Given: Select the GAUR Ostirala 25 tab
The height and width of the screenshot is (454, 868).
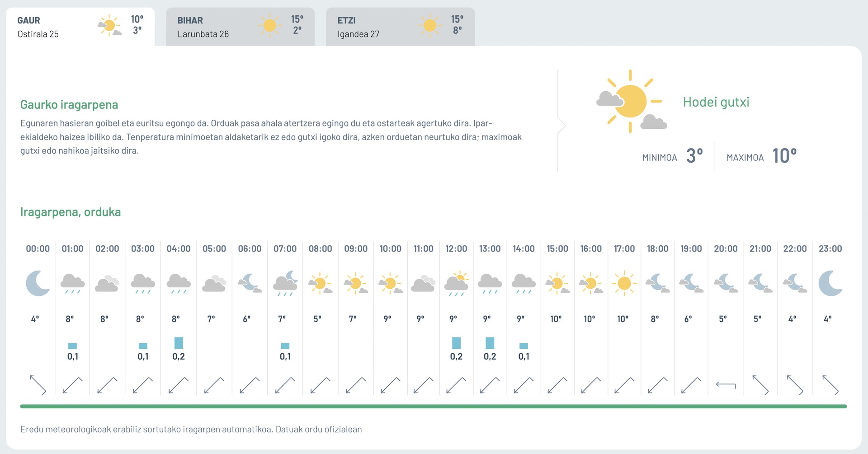Looking at the screenshot, I should (80, 27).
